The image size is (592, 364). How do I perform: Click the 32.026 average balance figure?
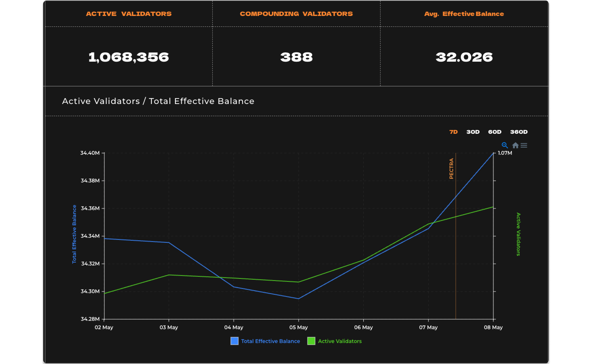464,57
